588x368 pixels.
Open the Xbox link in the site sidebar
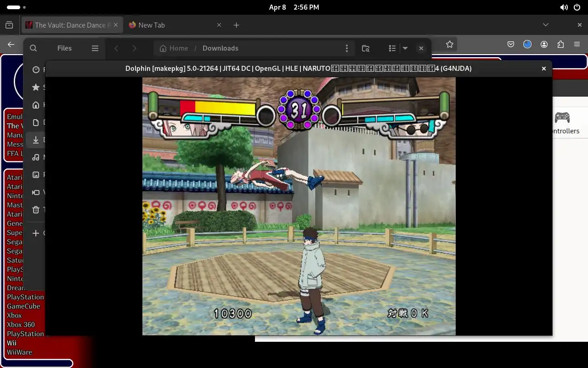[14, 316]
